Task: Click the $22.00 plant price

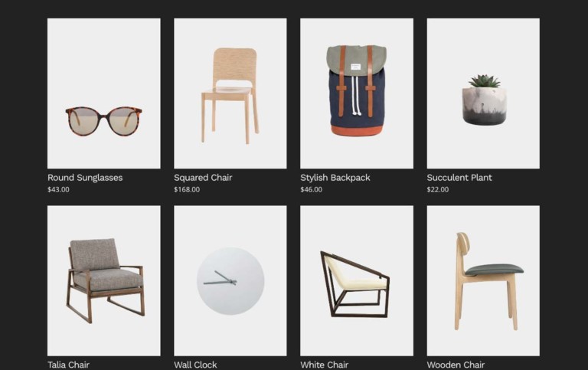Action: coord(438,189)
